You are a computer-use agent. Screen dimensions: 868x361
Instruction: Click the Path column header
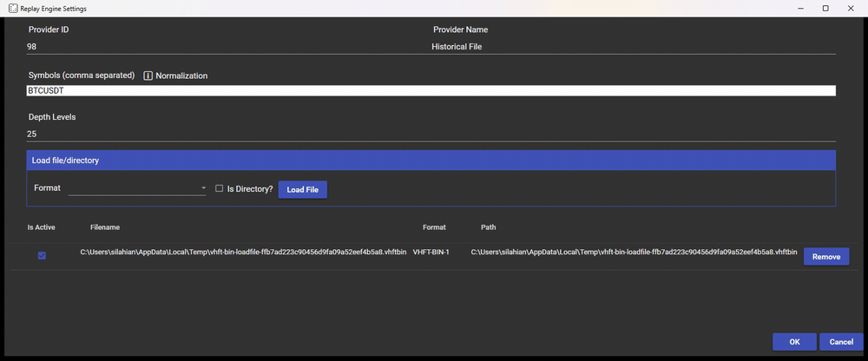click(x=488, y=227)
